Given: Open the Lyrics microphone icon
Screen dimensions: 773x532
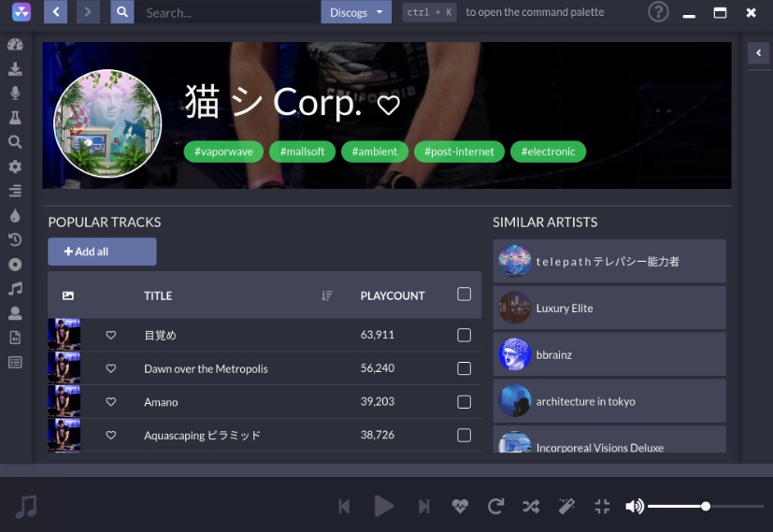Looking at the screenshot, I should pyautogui.click(x=15, y=93).
